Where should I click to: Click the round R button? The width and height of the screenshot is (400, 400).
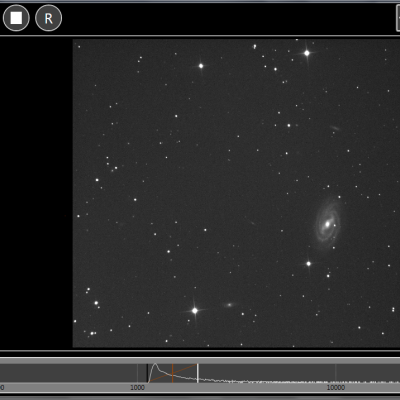pyautogui.click(x=48, y=18)
